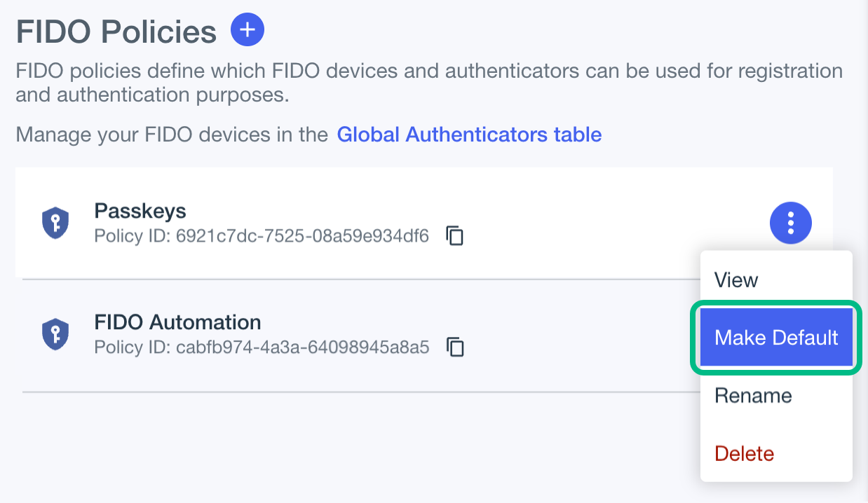Click empty space in the FIDO Automation row
Viewport: 868px width, 503px height.
(x=575, y=335)
